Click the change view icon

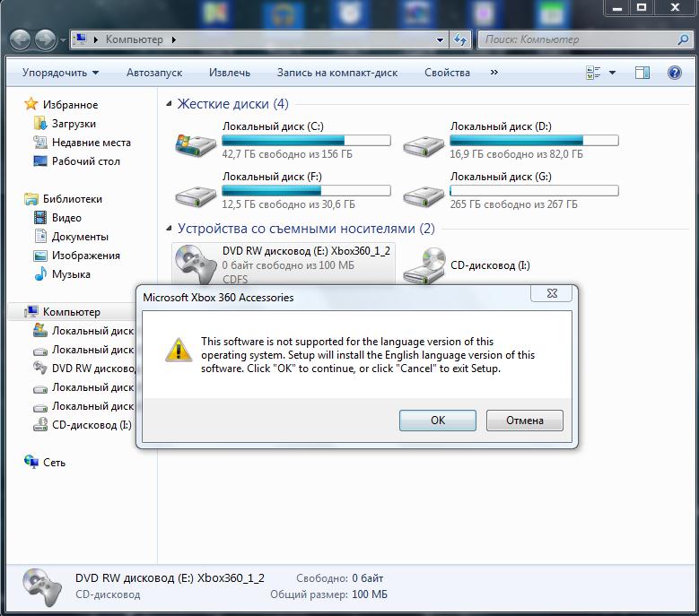click(593, 73)
